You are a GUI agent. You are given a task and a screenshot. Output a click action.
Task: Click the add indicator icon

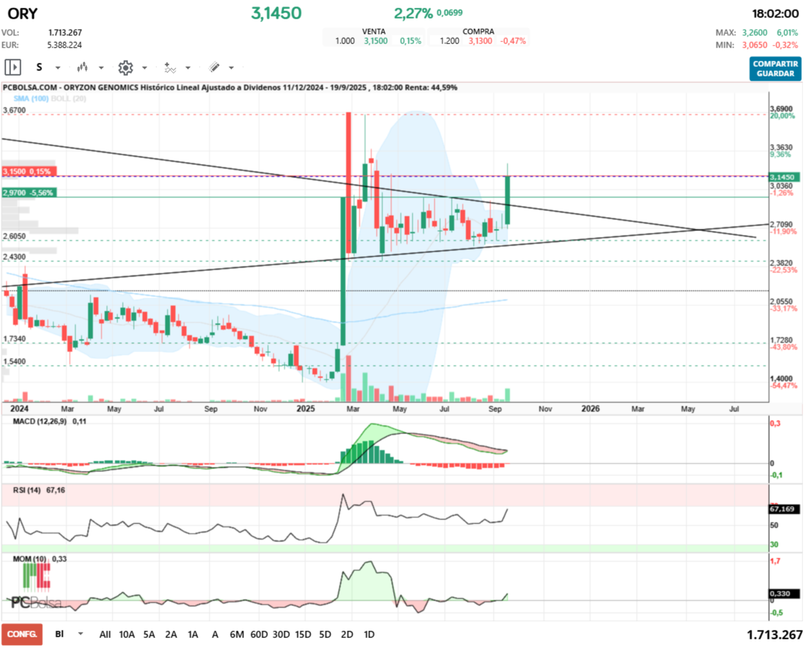tap(170, 67)
